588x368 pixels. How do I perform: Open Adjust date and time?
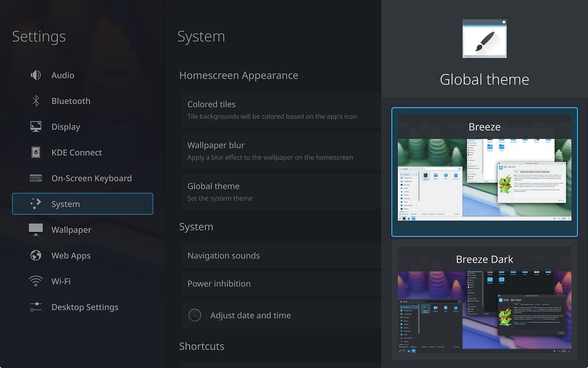pos(281,315)
